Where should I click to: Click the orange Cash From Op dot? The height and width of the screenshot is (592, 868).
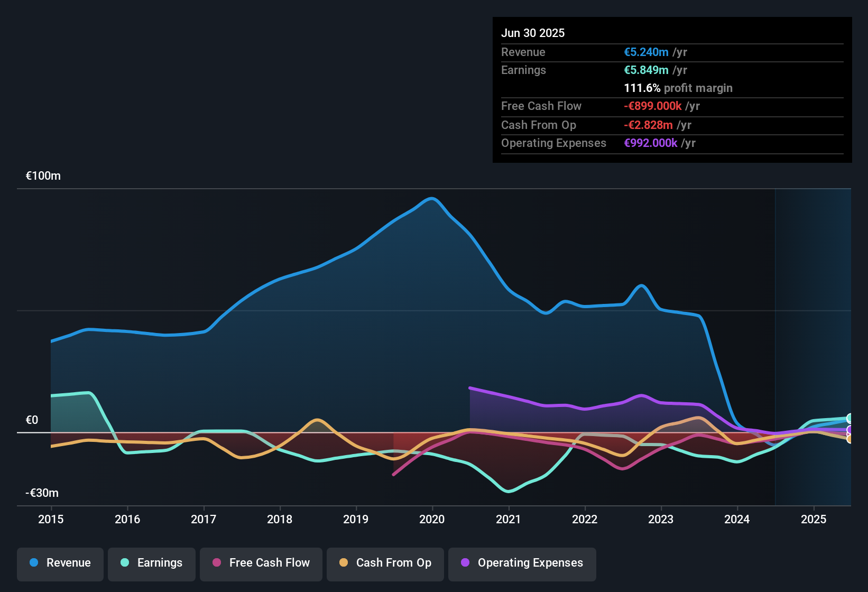(x=344, y=563)
